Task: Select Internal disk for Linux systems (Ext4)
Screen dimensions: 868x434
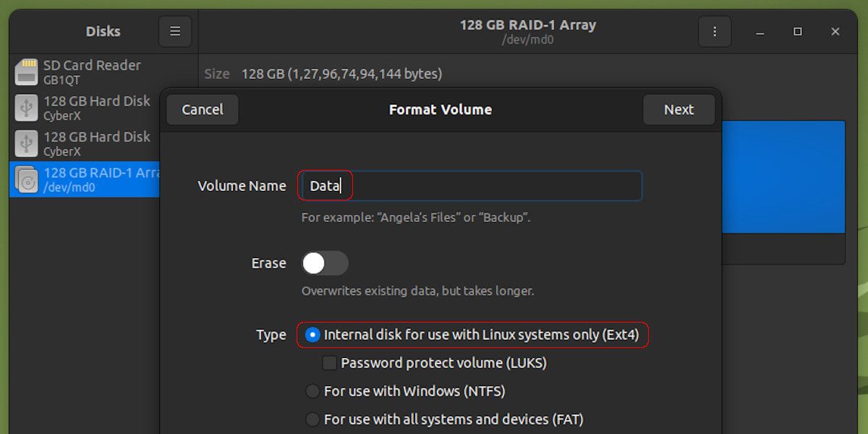Action: [312, 335]
